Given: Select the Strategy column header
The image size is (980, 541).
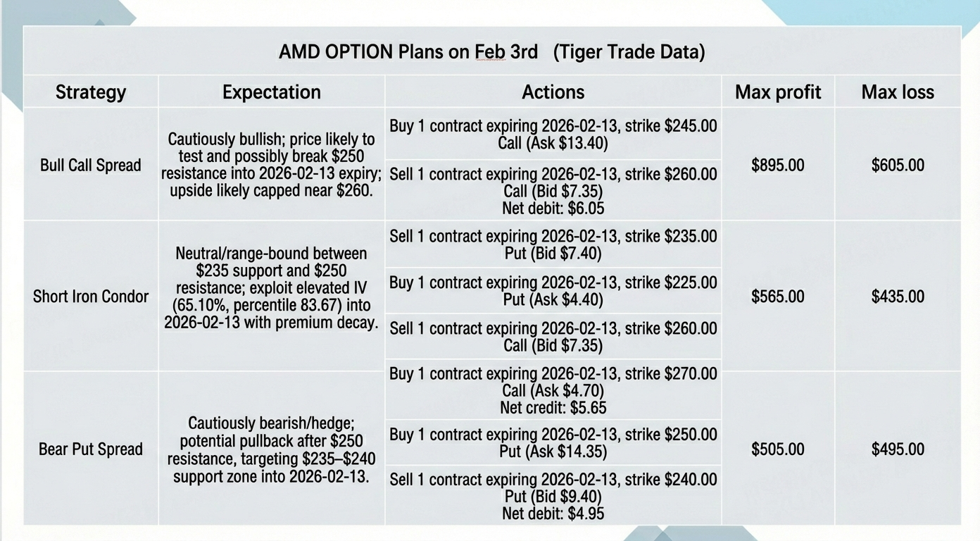Looking at the screenshot, I should point(91,92).
